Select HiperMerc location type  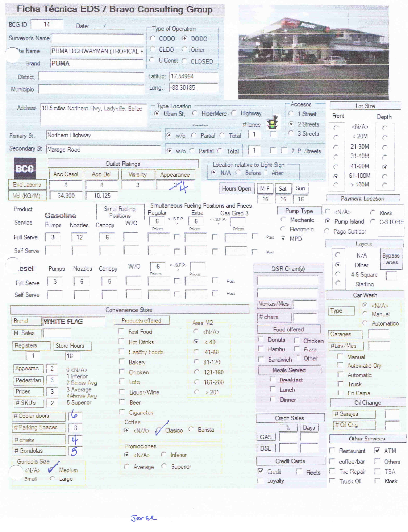click(195, 113)
